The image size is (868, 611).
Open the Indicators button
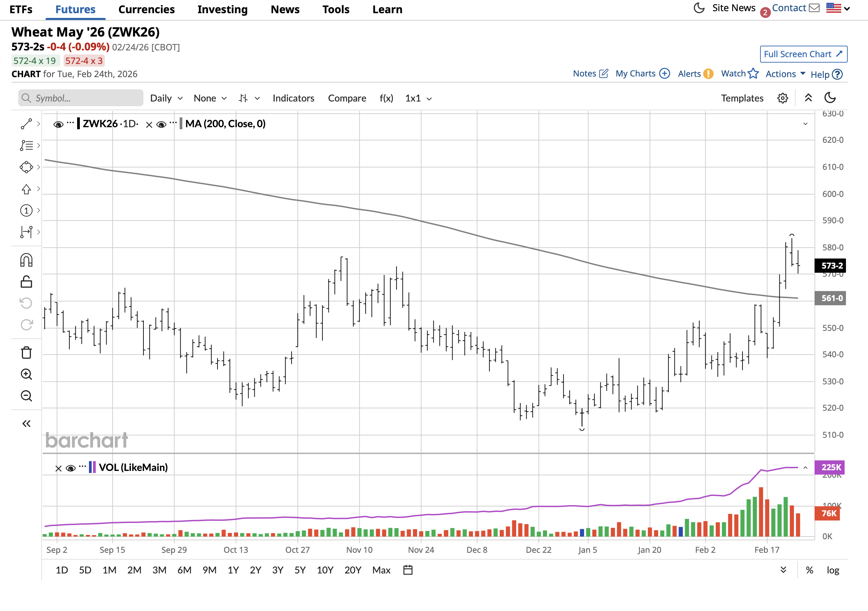(x=293, y=98)
